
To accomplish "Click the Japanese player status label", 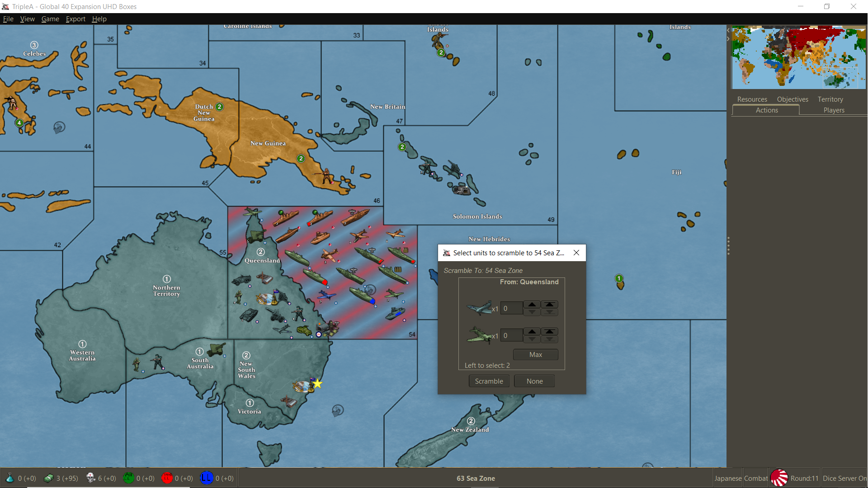I will 727,479.
